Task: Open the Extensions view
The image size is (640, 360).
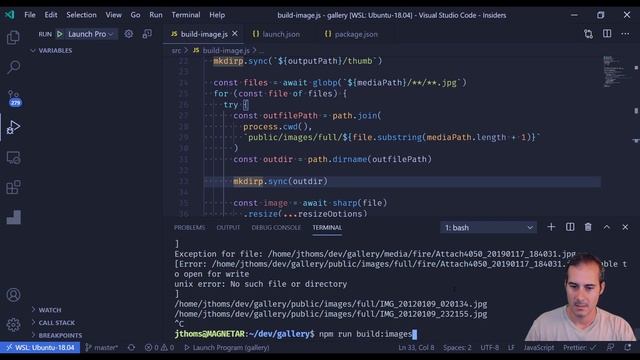Action: pyautogui.click(x=13, y=187)
